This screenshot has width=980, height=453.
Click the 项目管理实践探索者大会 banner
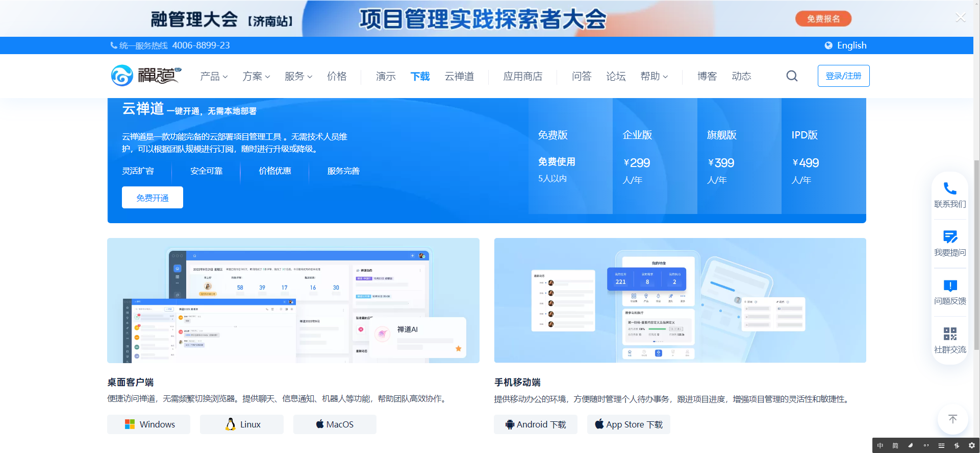click(483, 19)
